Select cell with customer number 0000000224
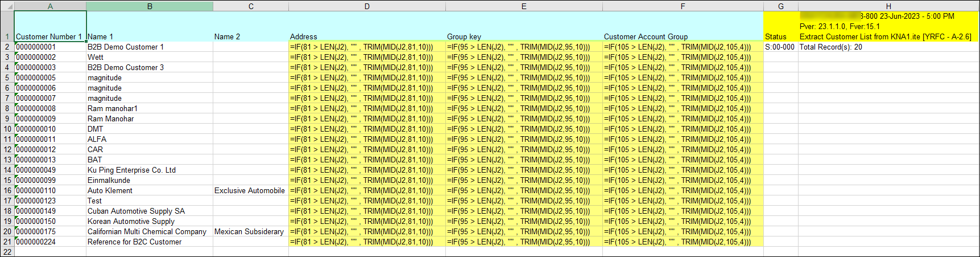The image size is (980, 257). tap(50, 242)
